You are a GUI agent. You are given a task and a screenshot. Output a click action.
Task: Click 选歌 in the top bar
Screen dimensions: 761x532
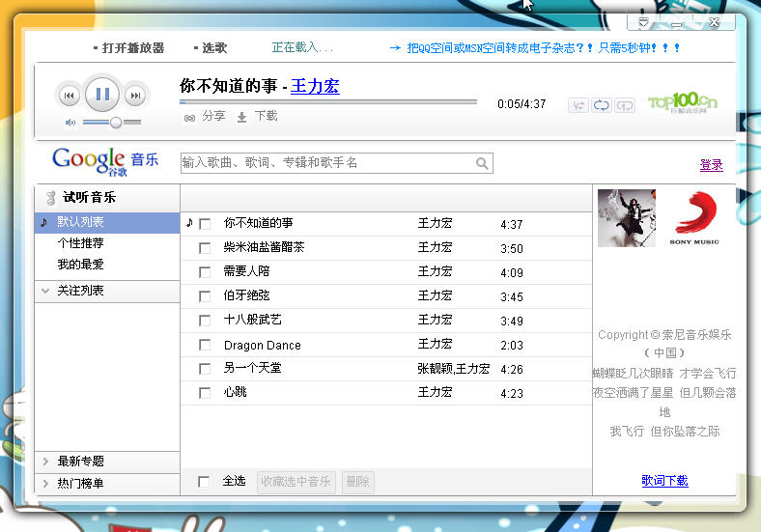pyautogui.click(x=214, y=48)
